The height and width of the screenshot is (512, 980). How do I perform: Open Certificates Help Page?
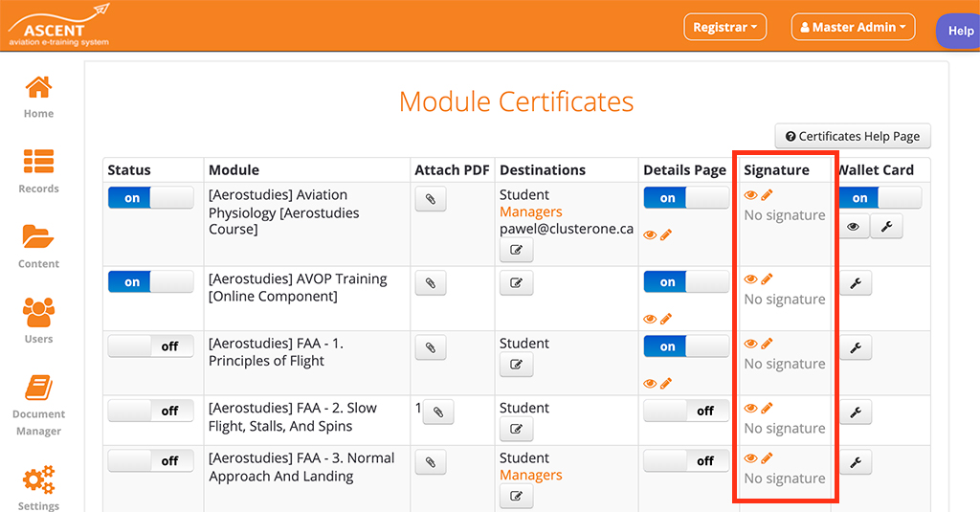click(x=853, y=136)
